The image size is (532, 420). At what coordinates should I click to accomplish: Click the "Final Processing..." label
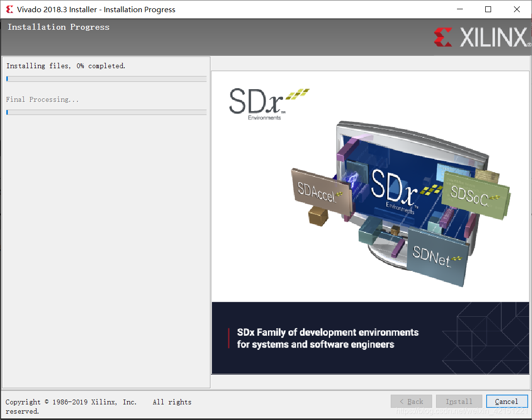(x=42, y=99)
